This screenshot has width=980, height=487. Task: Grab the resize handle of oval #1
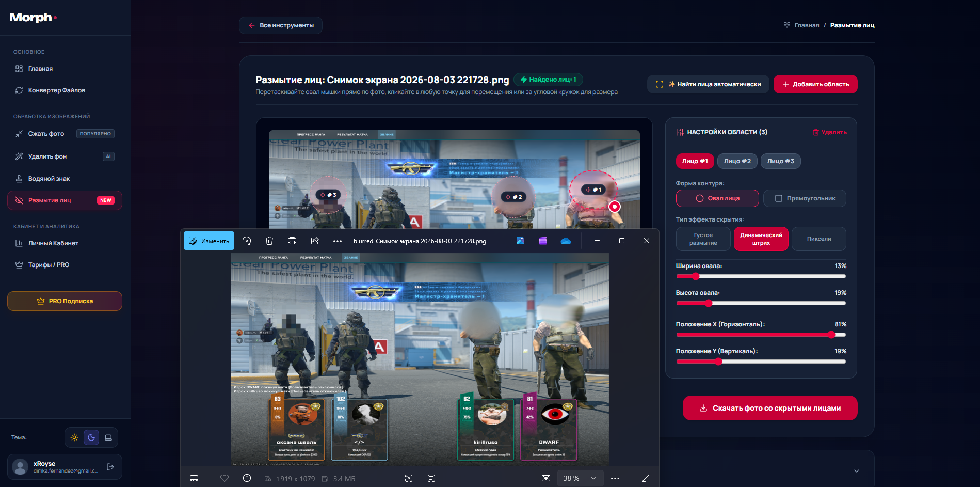pos(615,207)
